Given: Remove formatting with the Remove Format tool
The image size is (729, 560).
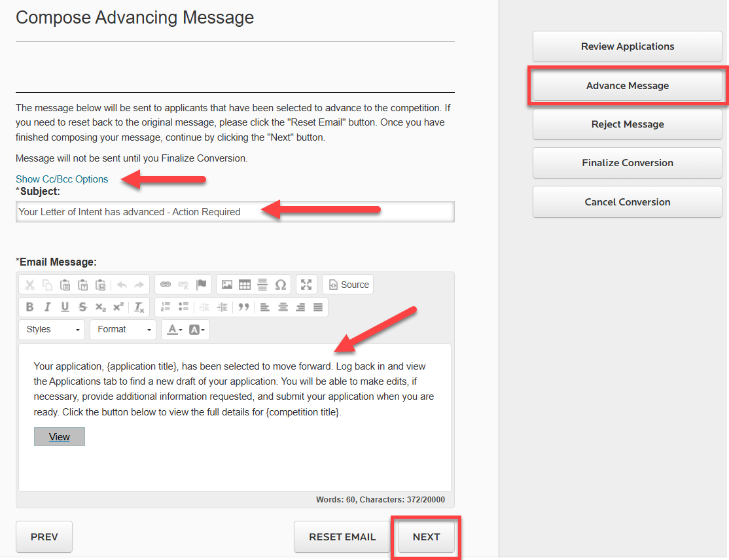Looking at the screenshot, I should [x=139, y=307].
